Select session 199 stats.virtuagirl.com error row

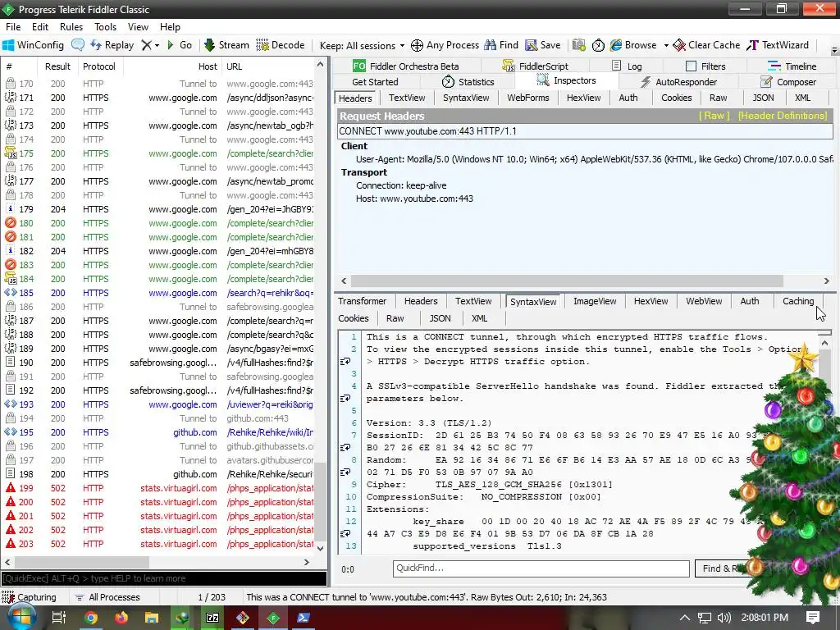click(159, 488)
